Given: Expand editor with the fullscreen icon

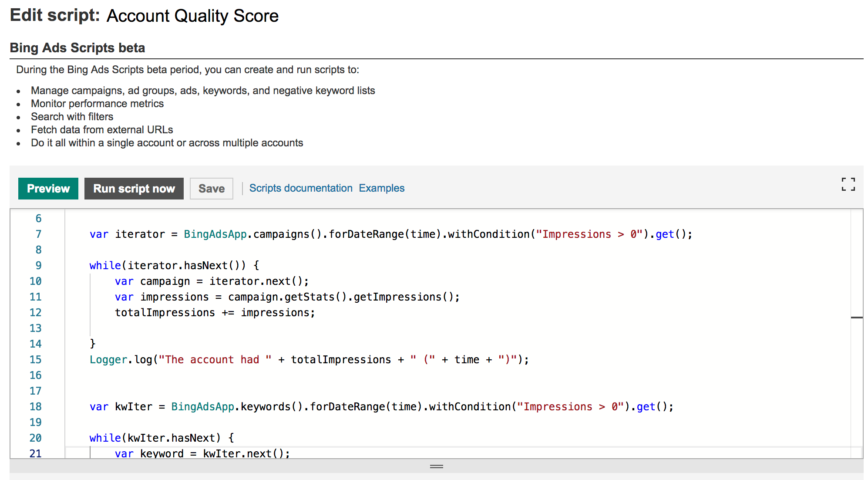Looking at the screenshot, I should tap(848, 184).
